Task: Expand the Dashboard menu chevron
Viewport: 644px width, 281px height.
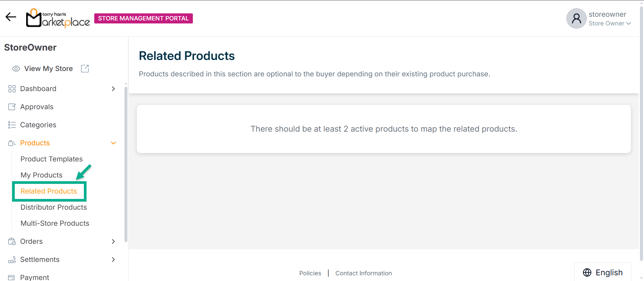Action: tap(113, 89)
